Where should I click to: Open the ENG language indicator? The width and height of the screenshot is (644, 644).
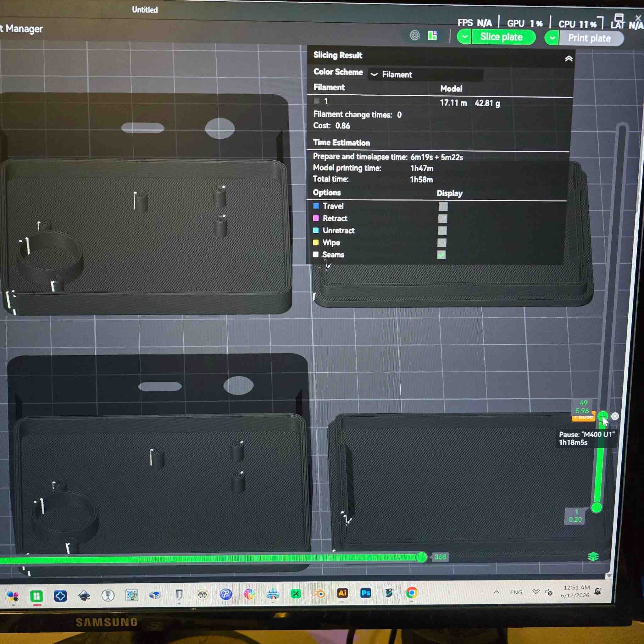tap(516, 592)
